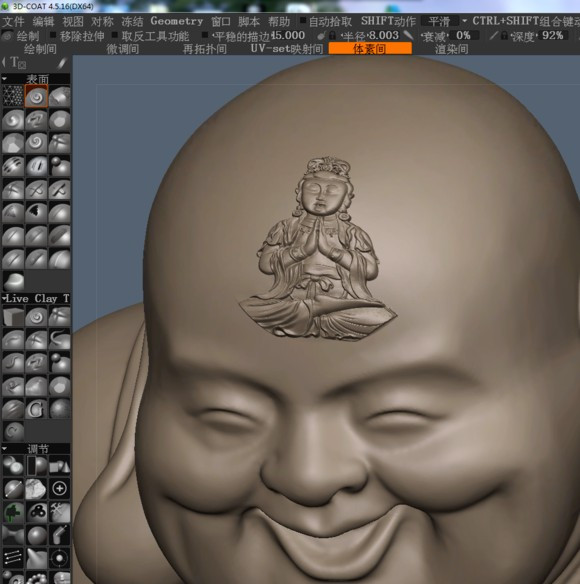Open the 对称 menu
The height and width of the screenshot is (584, 580).
click(102, 21)
